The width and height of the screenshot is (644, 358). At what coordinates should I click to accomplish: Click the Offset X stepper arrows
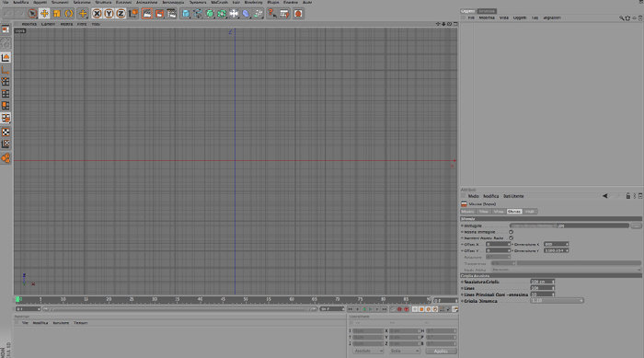click(x=509, y=244)
